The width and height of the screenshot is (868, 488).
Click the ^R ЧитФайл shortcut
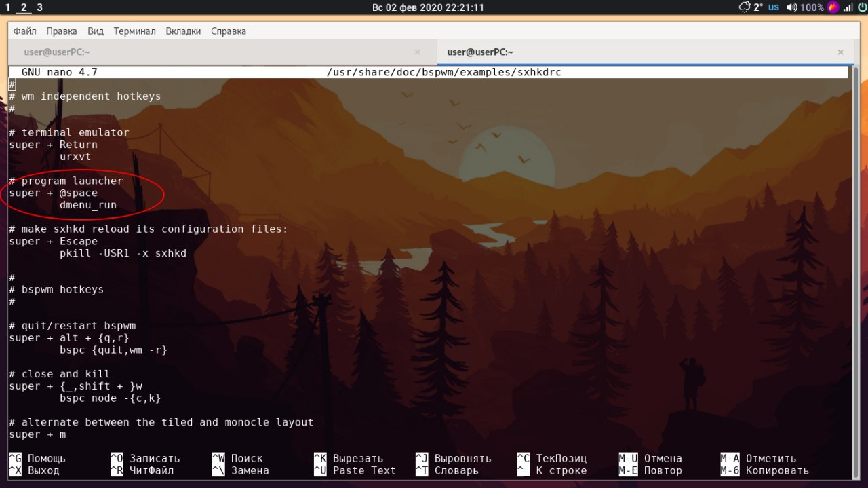click(x=142, y=470)
